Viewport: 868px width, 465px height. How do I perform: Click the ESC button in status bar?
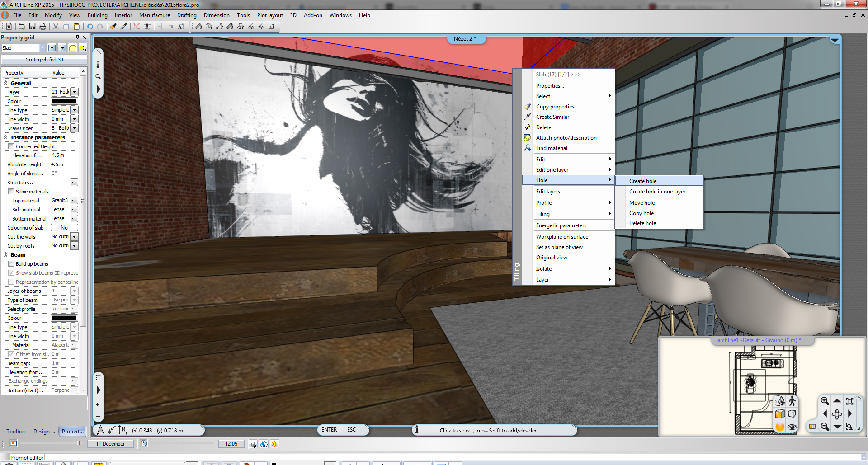[352, 430]
